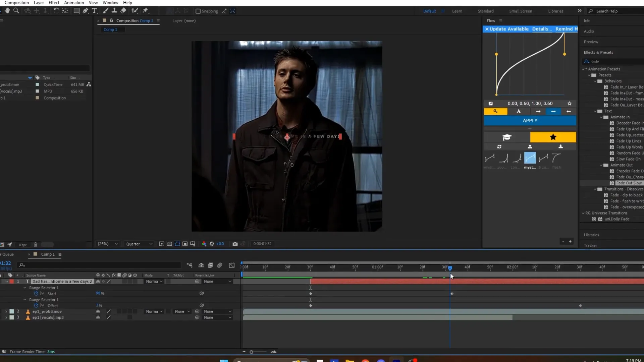Toggle stopwatch for Offset property
This screenshot has width=644, height=362.
point(36,306)
